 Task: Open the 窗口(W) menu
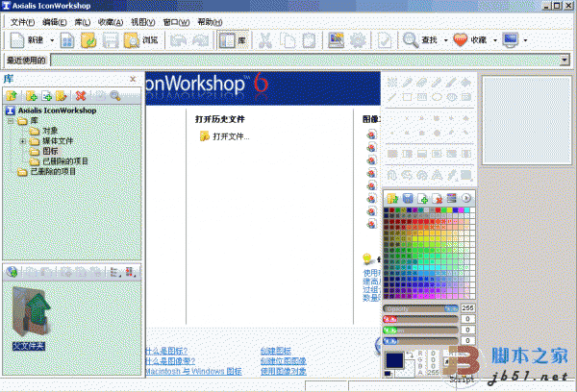176,22
